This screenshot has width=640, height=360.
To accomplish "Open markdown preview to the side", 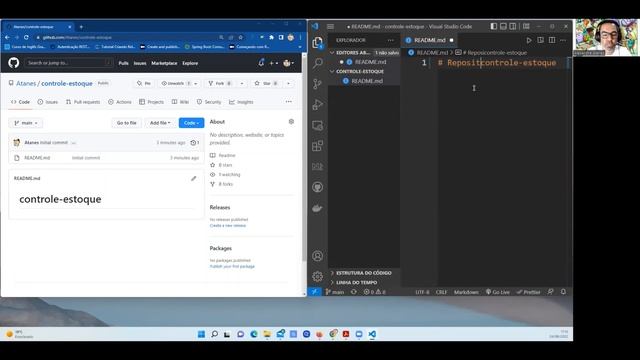I will (540, 40).
